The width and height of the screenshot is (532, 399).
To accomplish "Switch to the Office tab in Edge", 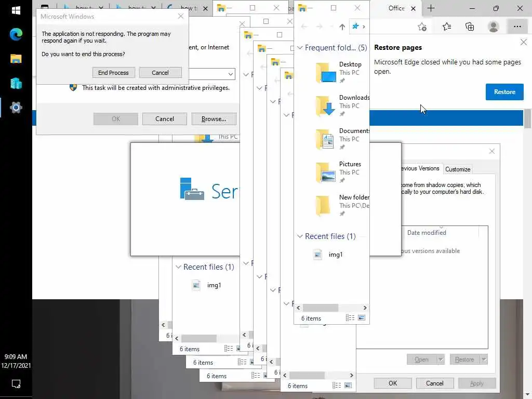I will point(396,8).
